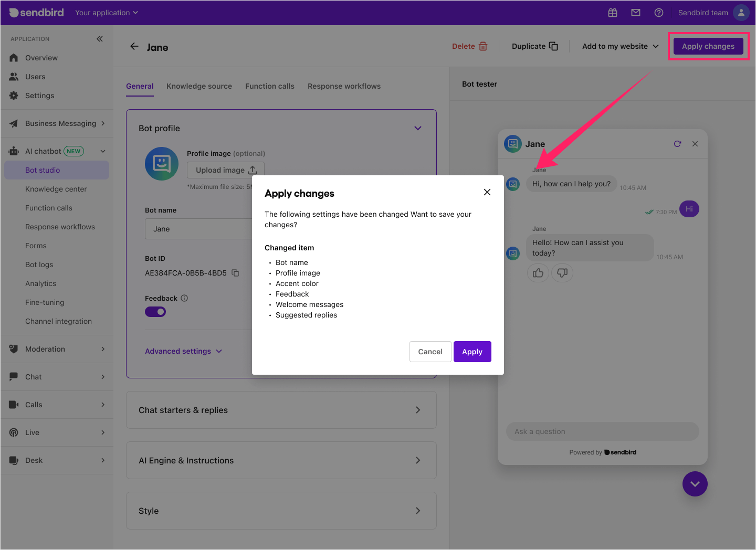Click the Bot name input field
Screen dimensions: 756x550
198,229
